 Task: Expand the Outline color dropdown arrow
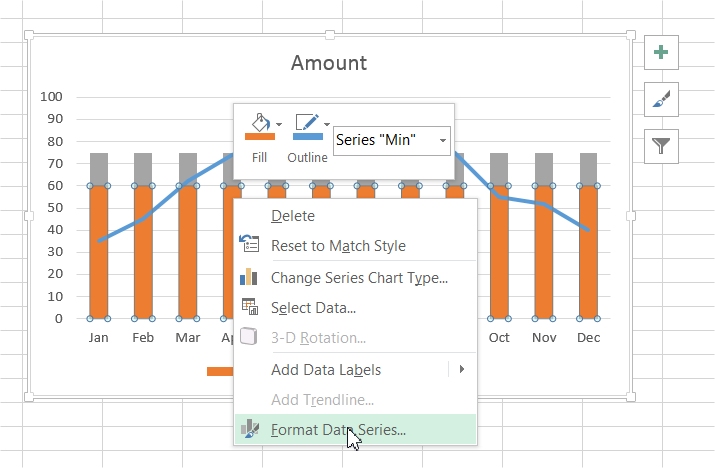tap(326, 124)
